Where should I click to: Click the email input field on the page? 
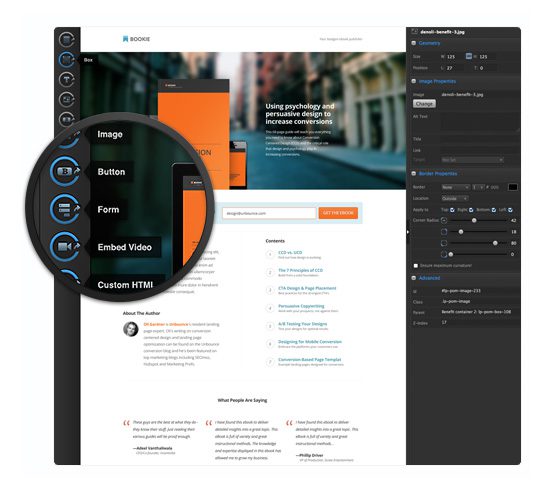tap(269, 213)
